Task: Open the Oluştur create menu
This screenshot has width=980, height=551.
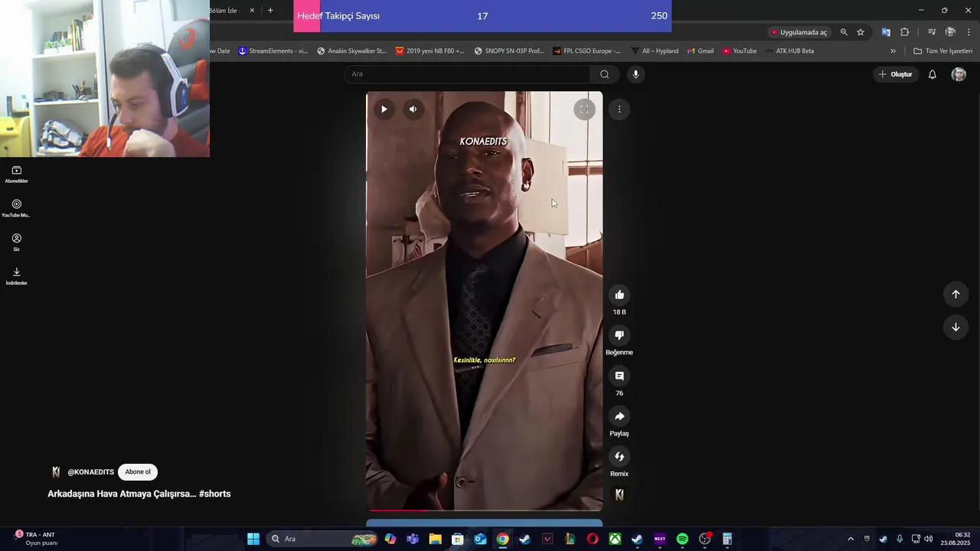Action: [x=895, y=74]
